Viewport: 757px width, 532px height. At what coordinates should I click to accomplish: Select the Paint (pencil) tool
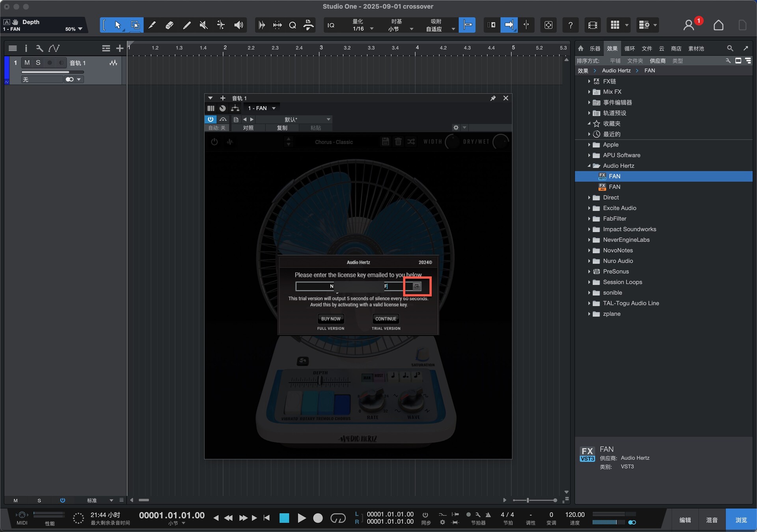point(186,25)
